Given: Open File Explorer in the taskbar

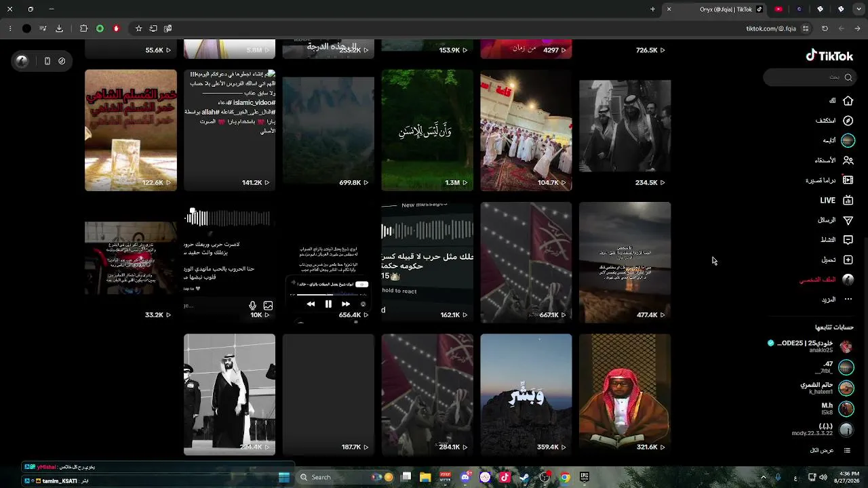Looking at the screenshot, I should 425,477.
